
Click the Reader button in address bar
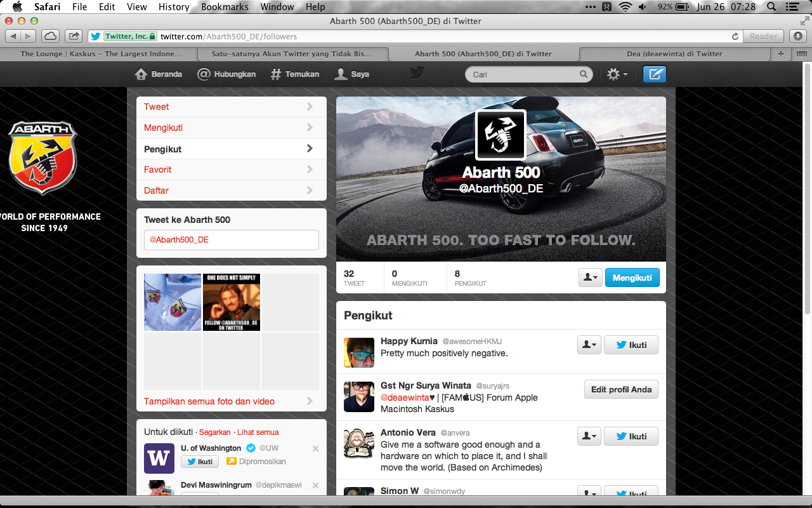tap(764, 36)
